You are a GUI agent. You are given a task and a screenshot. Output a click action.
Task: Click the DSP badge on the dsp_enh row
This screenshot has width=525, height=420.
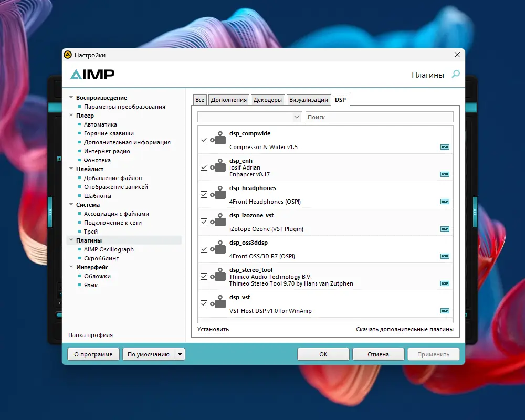pos(445,174)
